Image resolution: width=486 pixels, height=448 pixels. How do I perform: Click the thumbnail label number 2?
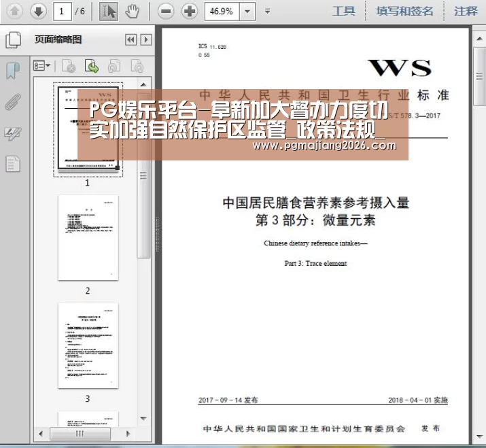coord(88,291)
